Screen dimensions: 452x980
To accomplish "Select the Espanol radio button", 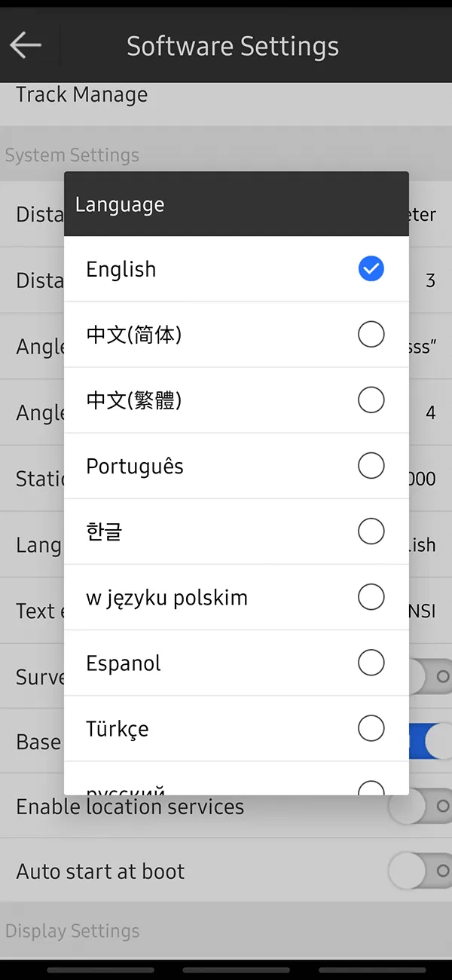I will click(371, 663).
